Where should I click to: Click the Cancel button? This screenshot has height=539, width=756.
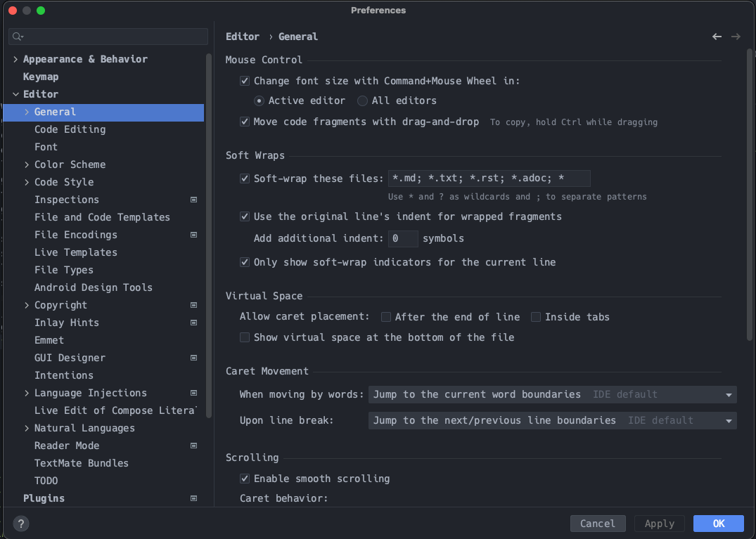597,524
